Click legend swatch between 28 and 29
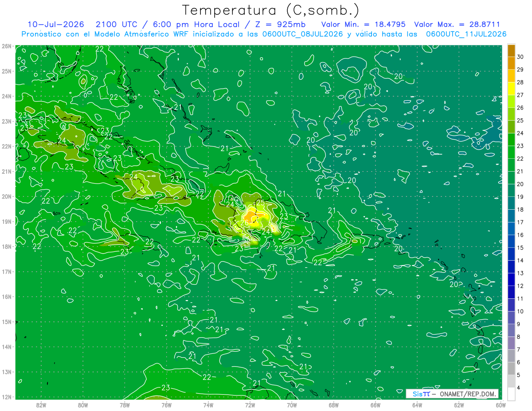This screenshot has height=411, width=532. 511,76
